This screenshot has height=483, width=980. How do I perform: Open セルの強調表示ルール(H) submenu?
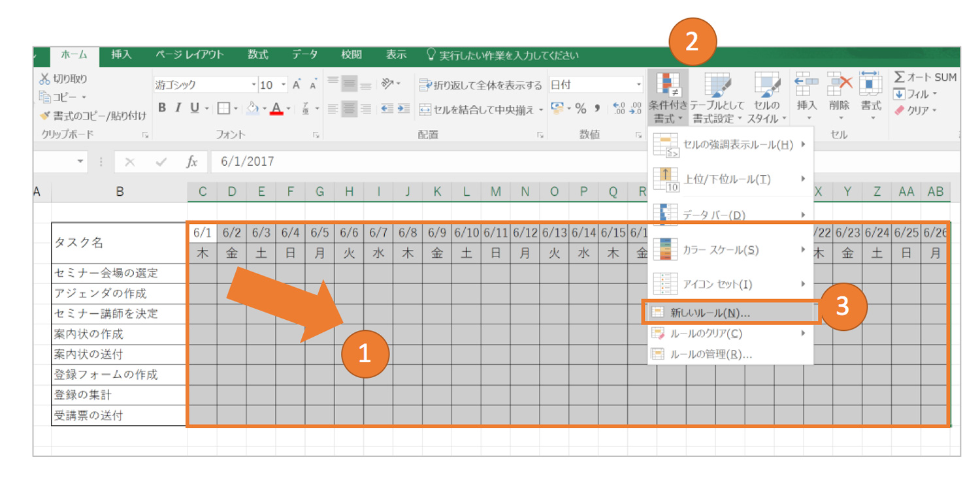730,144
